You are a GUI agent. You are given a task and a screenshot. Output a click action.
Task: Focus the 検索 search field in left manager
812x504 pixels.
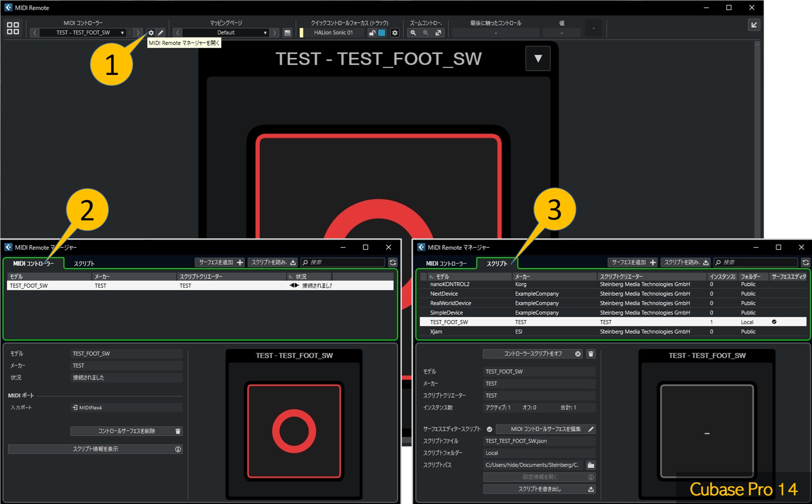click(x=343, y=262)
